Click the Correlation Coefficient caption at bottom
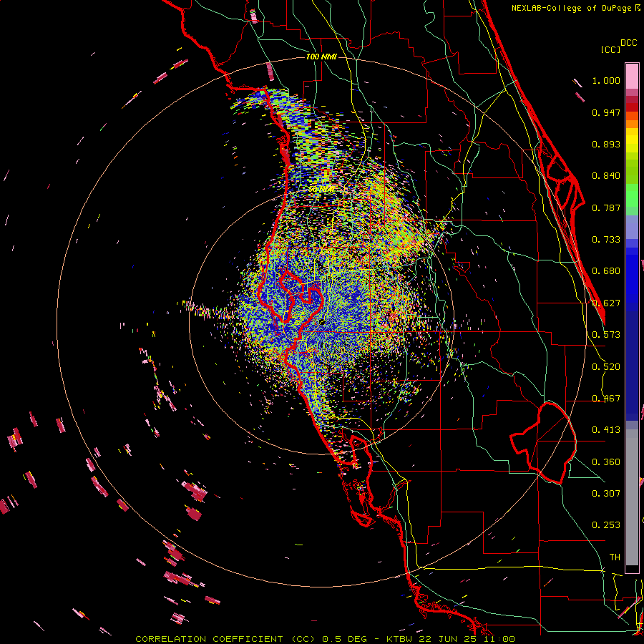 coord(325,639)
